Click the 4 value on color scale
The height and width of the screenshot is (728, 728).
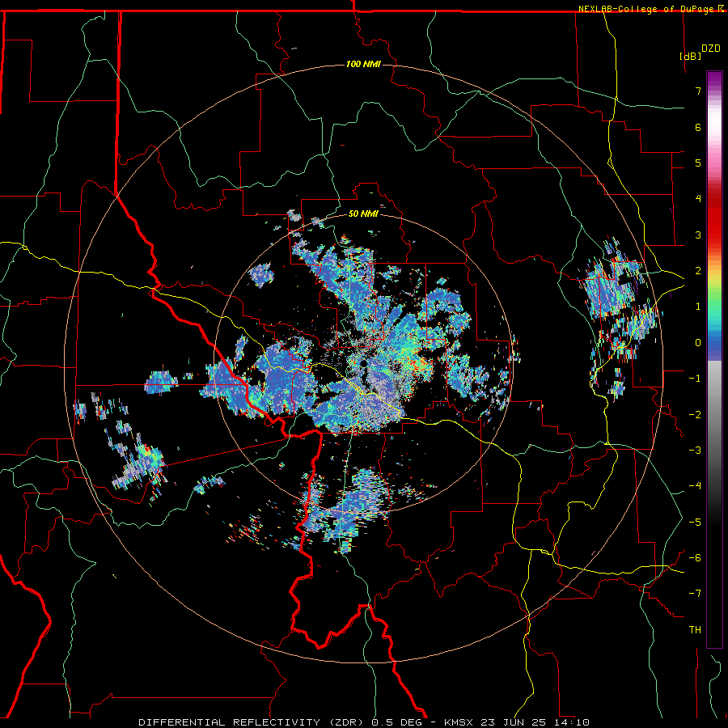tap(698, 199)
